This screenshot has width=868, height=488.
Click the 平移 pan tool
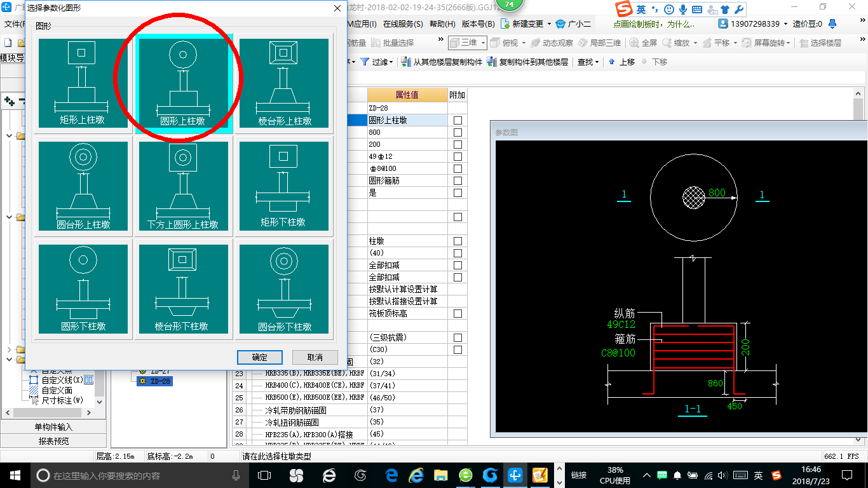coord(715,43)
